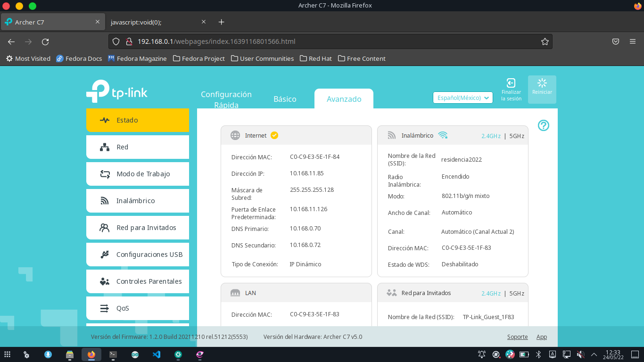The image size is (644, 362).
Task: Click the LAN card header icon
Action: point(235,293)
